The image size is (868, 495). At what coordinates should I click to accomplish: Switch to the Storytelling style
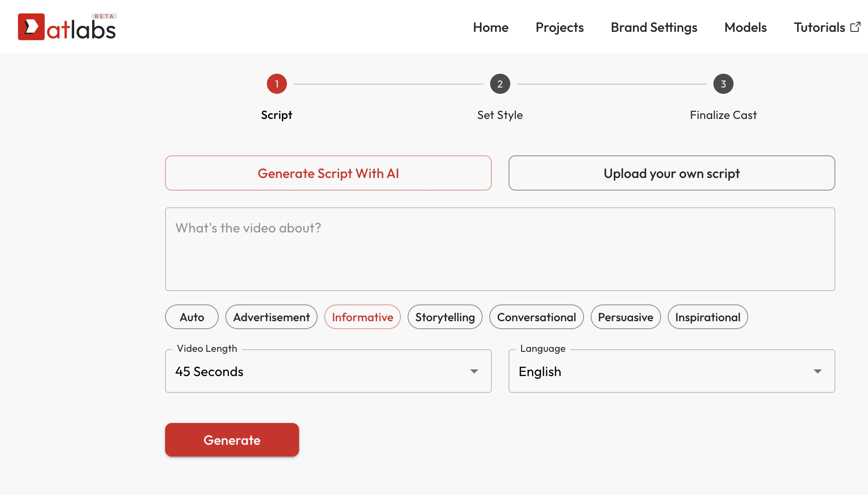click(445, 317)
